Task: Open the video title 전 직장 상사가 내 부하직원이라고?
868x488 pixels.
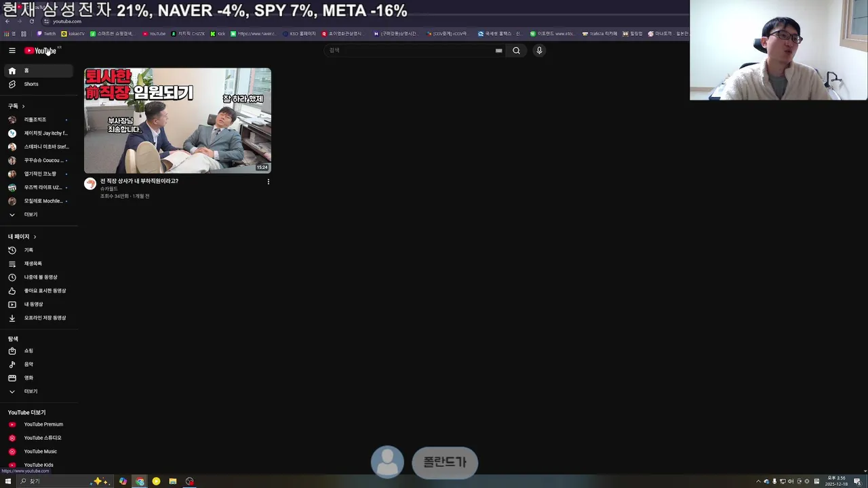Action: (x=139, y=181)
